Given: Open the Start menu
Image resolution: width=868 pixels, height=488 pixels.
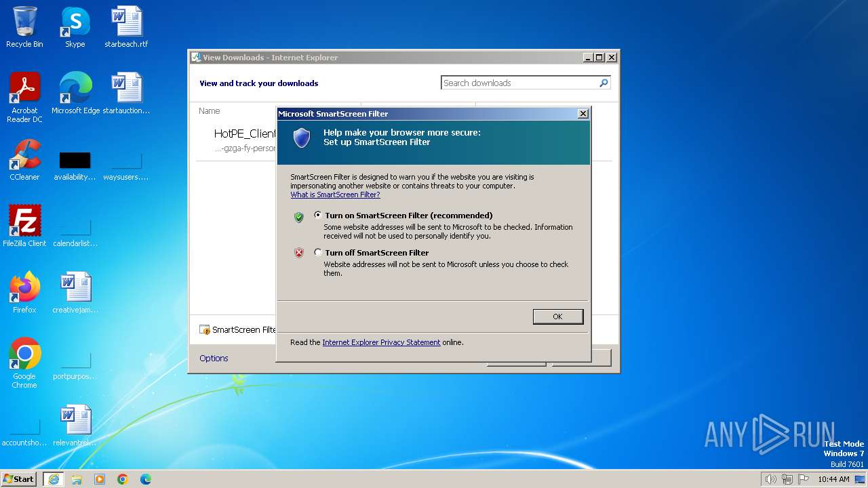Looking at the screenshot, I should coord(18,479).
